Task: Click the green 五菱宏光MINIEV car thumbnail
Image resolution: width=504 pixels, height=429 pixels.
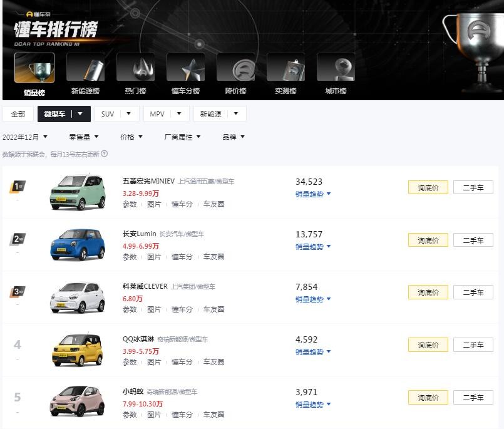Action: tap(78, 192)
